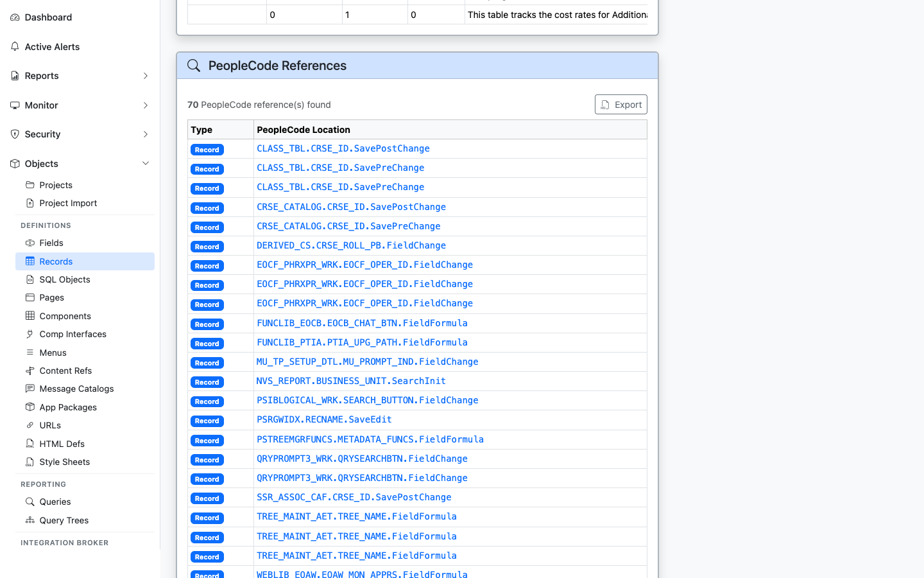Click Record badge beside NVS_REPORT.BUSINESS_UNIT.SearchInit
This screenshot has height=578, width=924.
tap(207, 382)
